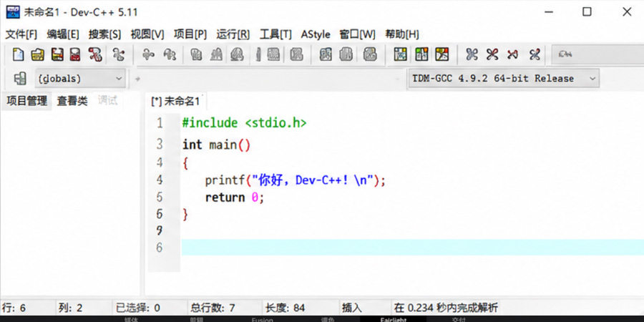Image resolution: width=644 pixels, height=322 pixels.
Task: Click the 行: 6 status bar entry
Action: (x=14, y=308)
